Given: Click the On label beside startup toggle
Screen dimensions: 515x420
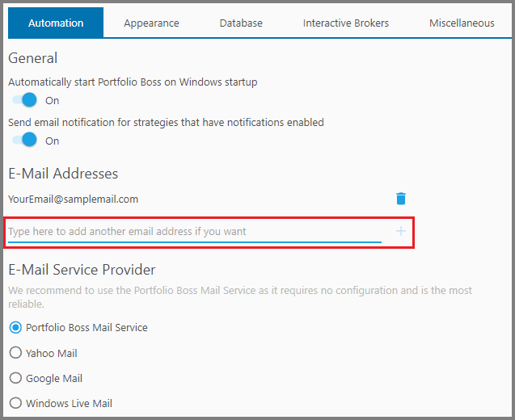Looking at the screenshot, I should [x=53, y=100].
